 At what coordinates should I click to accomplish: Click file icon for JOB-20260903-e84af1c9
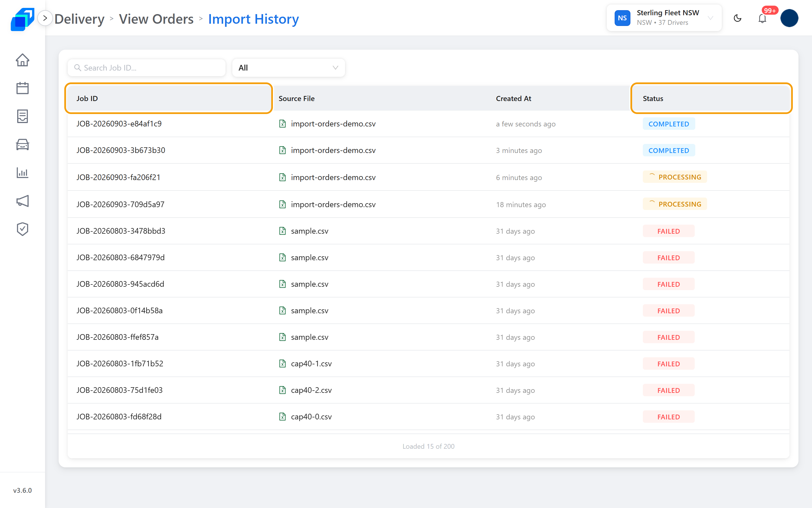(x=283, y=124)
